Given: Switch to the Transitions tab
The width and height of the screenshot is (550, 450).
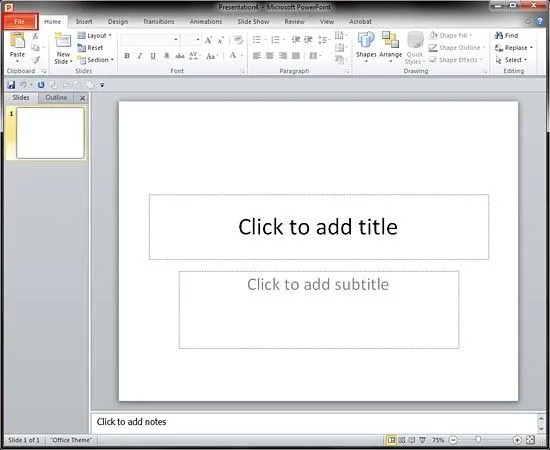Looking at the screenshot, I should click(x=159, y=21).
